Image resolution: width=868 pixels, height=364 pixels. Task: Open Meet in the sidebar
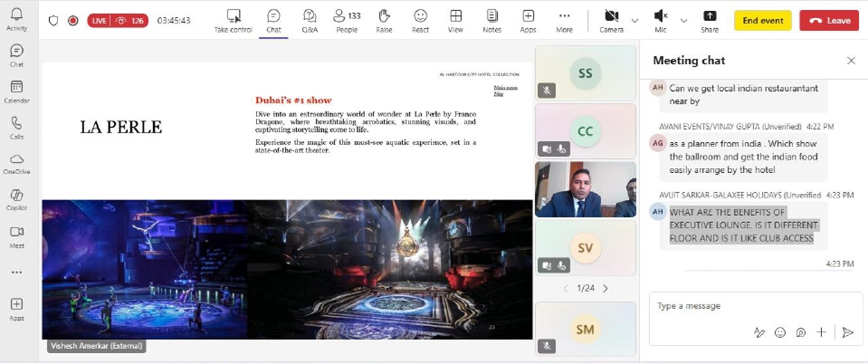(x=17, y=237)
